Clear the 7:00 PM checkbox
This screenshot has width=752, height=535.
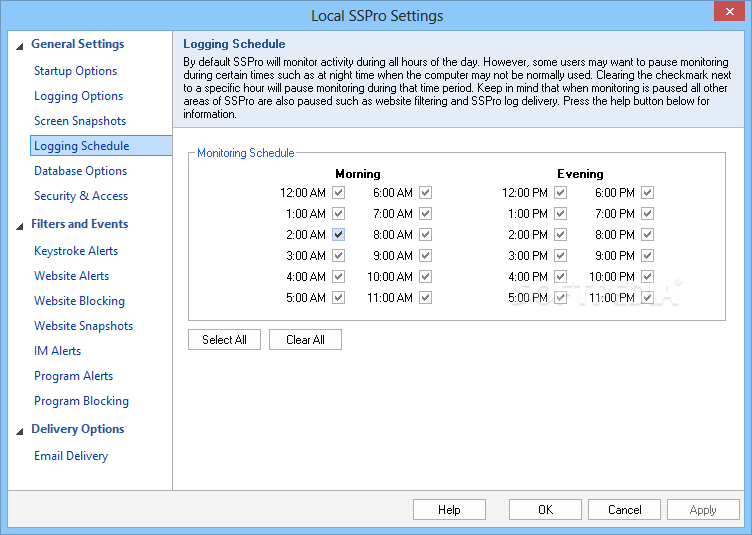[647, 213]
